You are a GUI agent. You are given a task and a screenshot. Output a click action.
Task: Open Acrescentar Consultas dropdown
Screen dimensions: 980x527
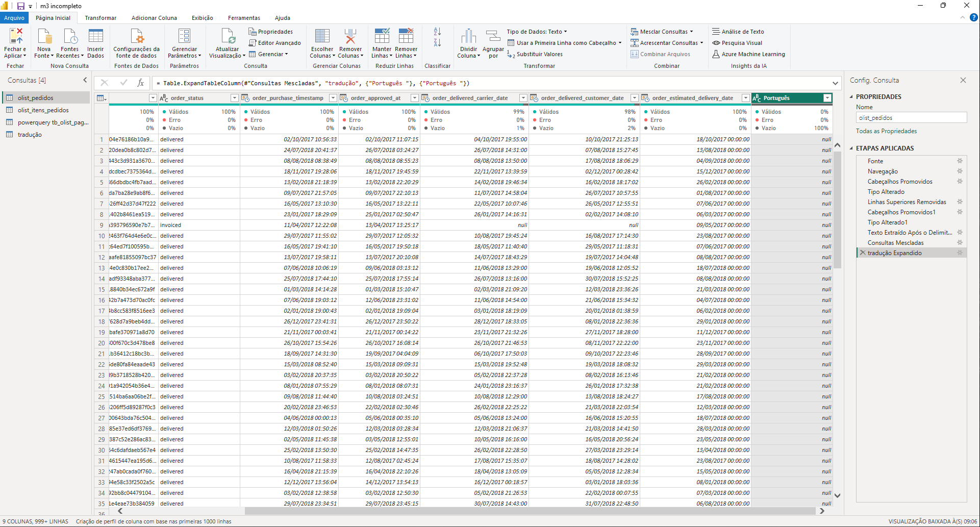click(667, 43)
